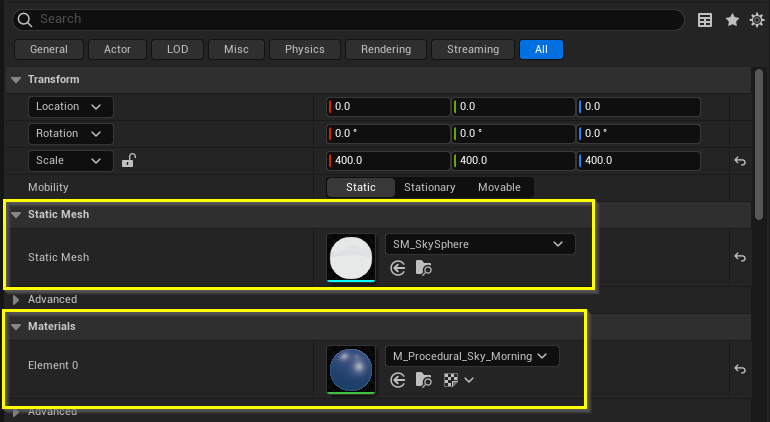The width and height of the screenshot is (770, 422).
Task: Click the material texture checkerboard icon
Action: (x=451, y=380)
